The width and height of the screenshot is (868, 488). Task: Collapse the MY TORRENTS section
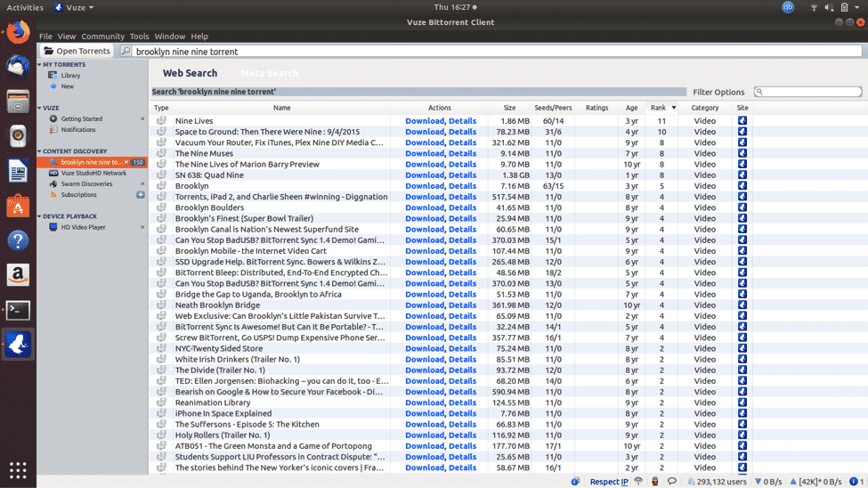click(40, 65)
